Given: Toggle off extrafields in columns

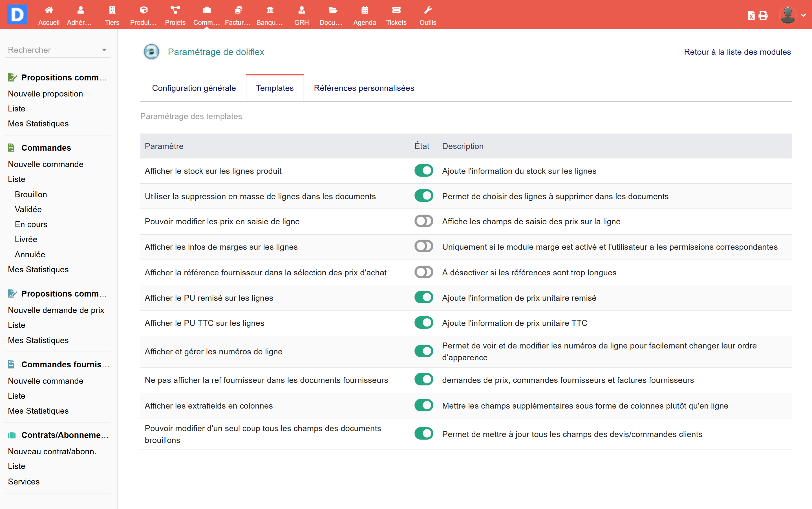Looking at the screenshot, I should (423, 405).
